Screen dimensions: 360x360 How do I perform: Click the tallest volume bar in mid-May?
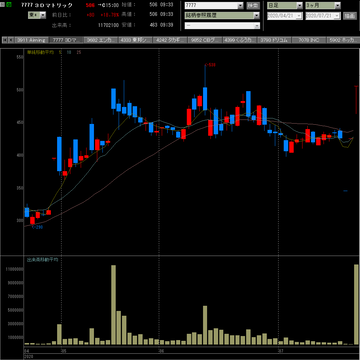click(x=113, y=305)
